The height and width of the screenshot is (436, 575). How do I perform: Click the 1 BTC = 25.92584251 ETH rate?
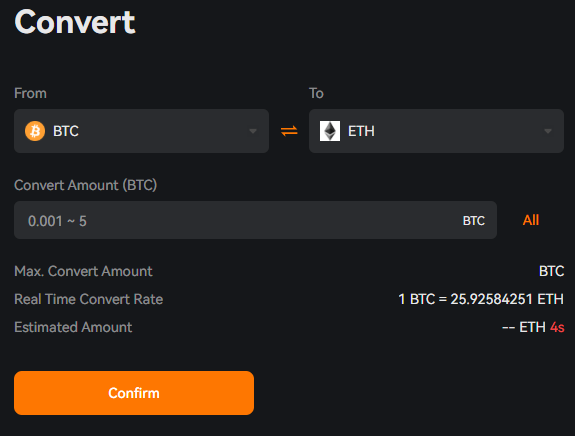click(481, 299)
